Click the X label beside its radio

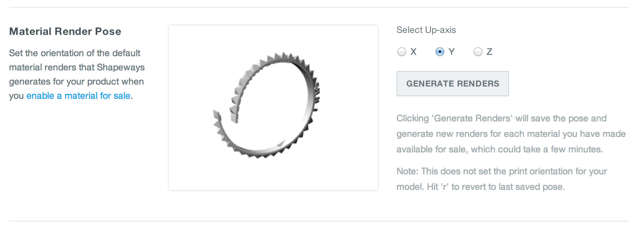point(413,52)
